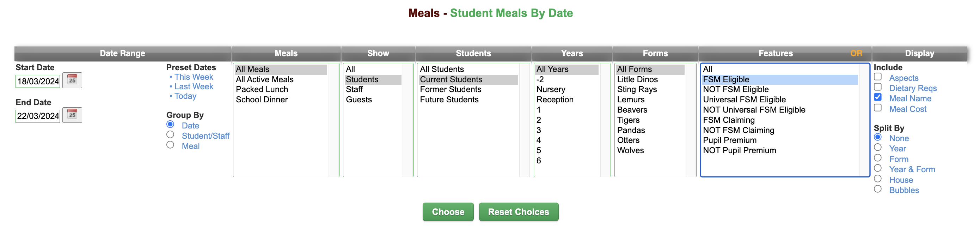Open the End Date calendar picker
This screenshot has height=228, width=980.
pyautogui.click(x=72, y=115)
